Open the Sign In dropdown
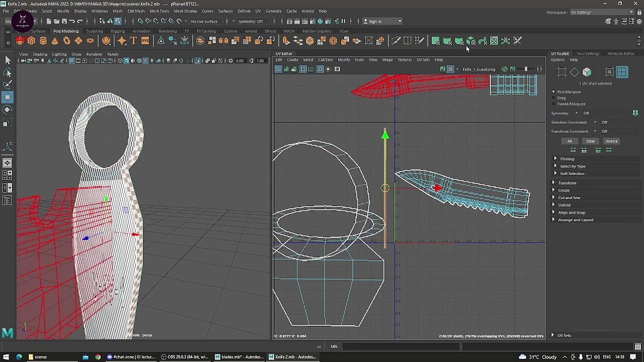 click(x=383, y=21)
